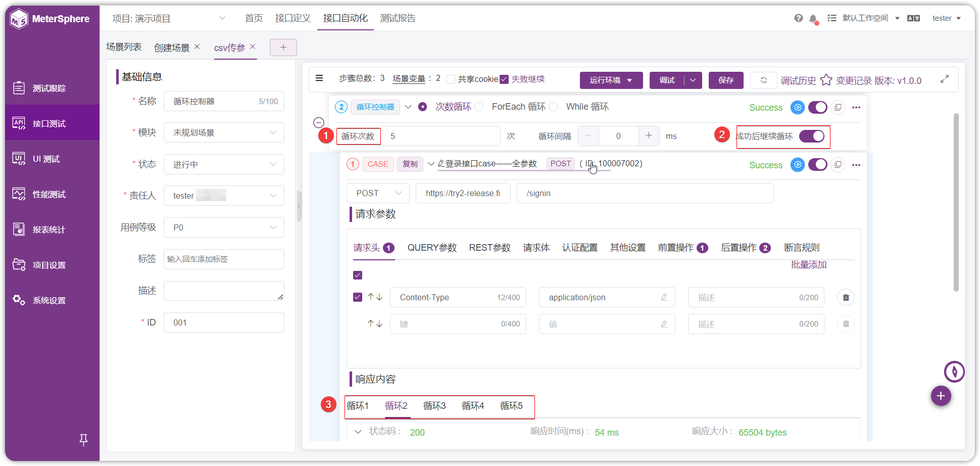Expand the scenario panel to fullscreen
This screenshot has width=980, height=466.
pos(944,79)
